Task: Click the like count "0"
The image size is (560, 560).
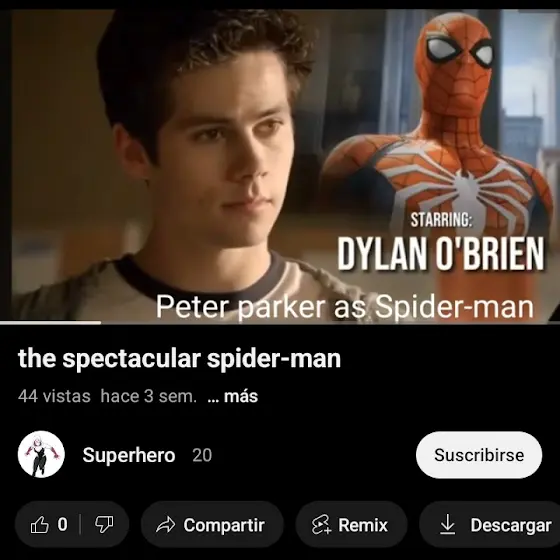Action: 62,525
